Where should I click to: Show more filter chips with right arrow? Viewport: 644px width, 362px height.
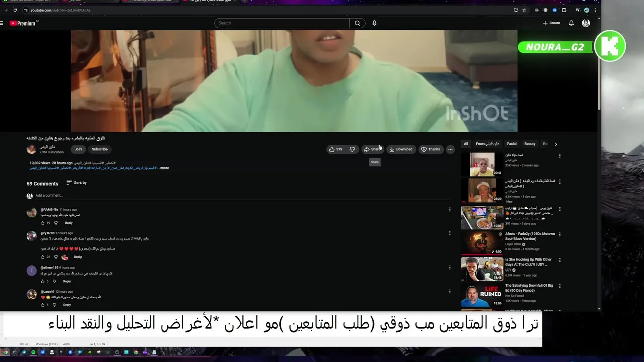556,144
